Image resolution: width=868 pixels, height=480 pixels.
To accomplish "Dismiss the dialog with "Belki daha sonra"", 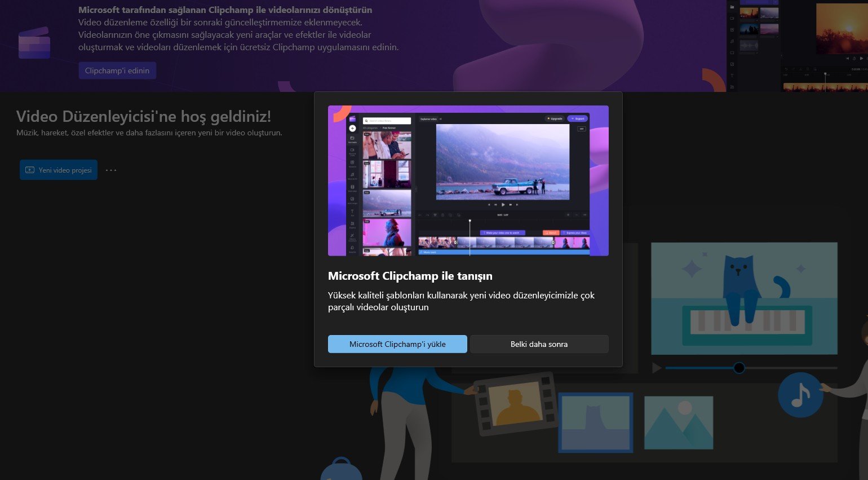I will coord(539,344).
